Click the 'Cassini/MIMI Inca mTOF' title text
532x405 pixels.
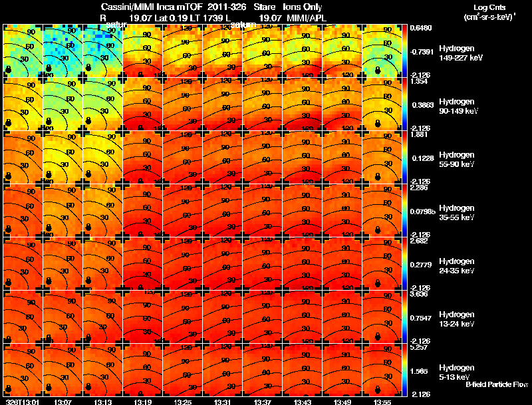(x=152, y=7)
